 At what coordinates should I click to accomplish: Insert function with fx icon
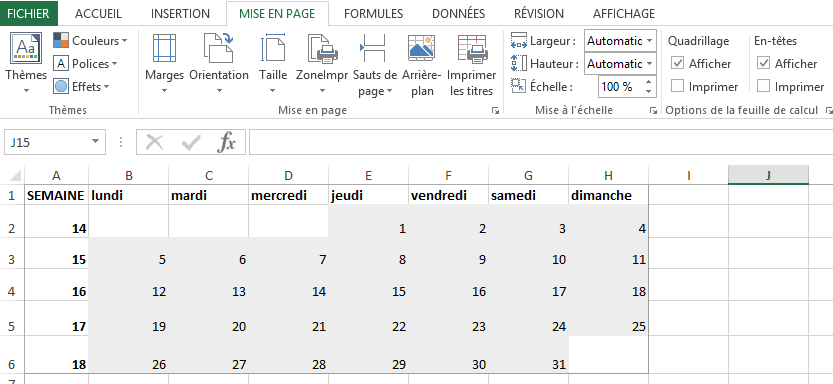227,142
